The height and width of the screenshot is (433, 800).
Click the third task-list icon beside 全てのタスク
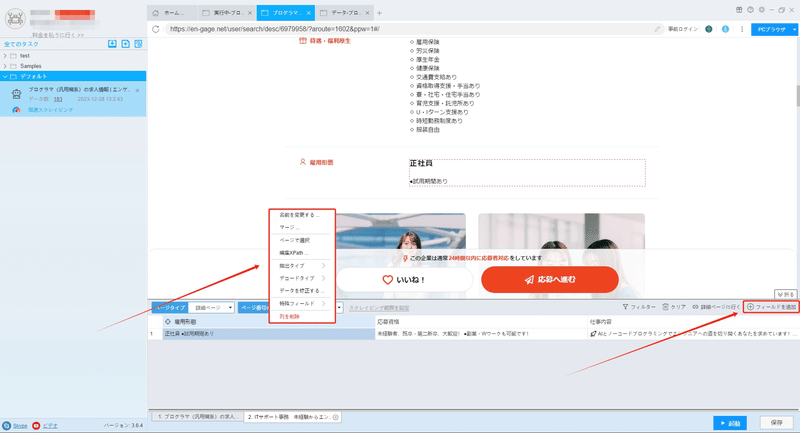[138, 44]
